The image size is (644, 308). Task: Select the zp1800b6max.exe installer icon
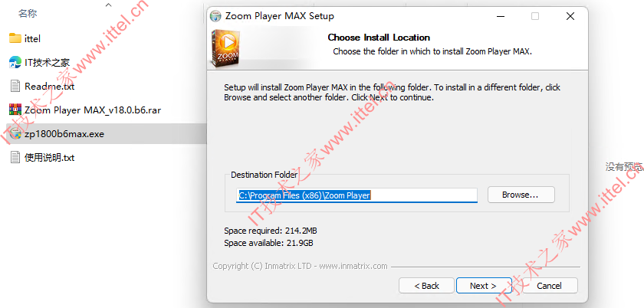15,134
